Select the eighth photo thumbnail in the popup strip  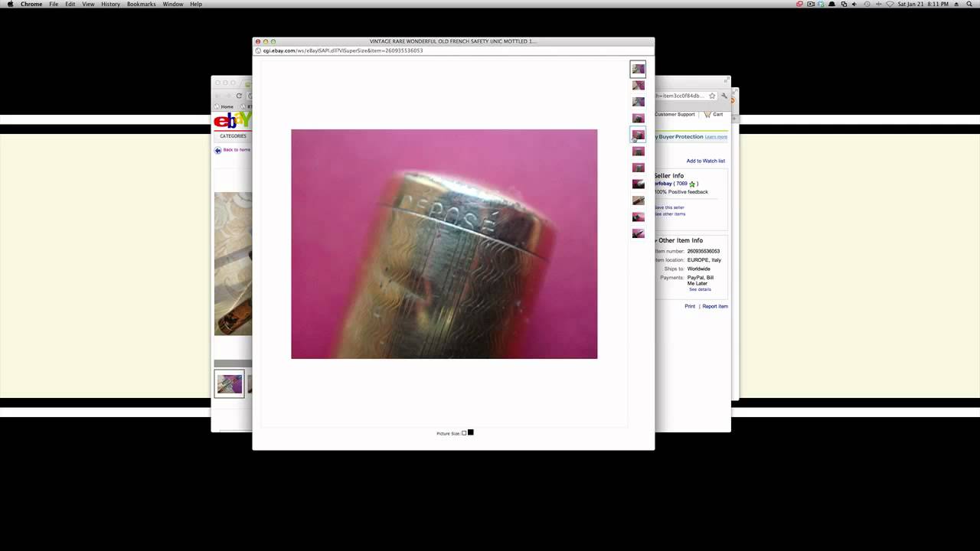638,184
